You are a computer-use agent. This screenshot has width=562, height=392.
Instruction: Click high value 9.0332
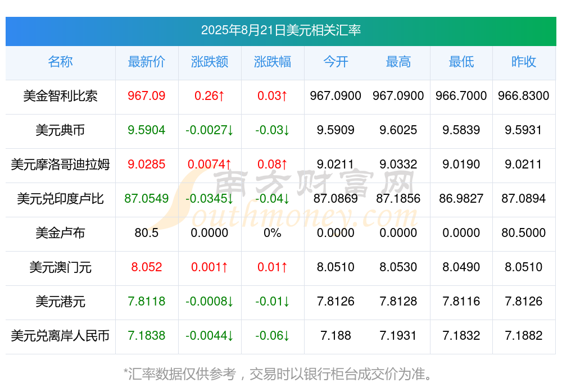tap(398, 165)
